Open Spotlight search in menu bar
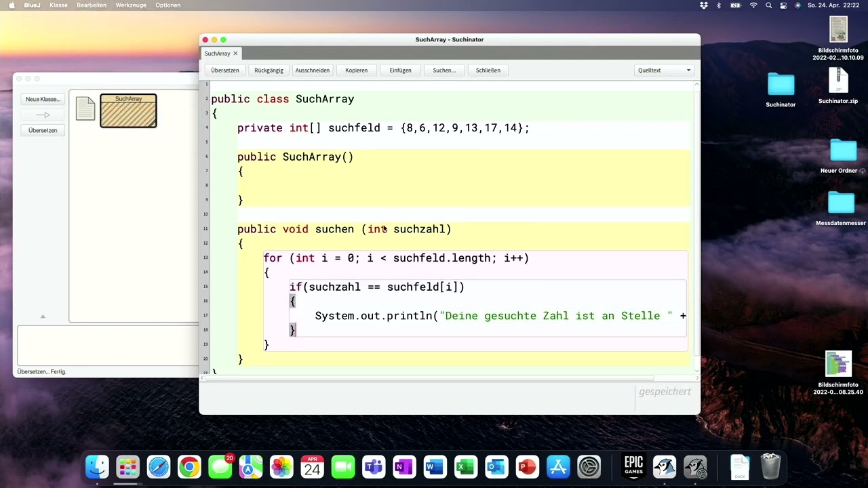Screen dimensions: 868x488 pos(768,5)
